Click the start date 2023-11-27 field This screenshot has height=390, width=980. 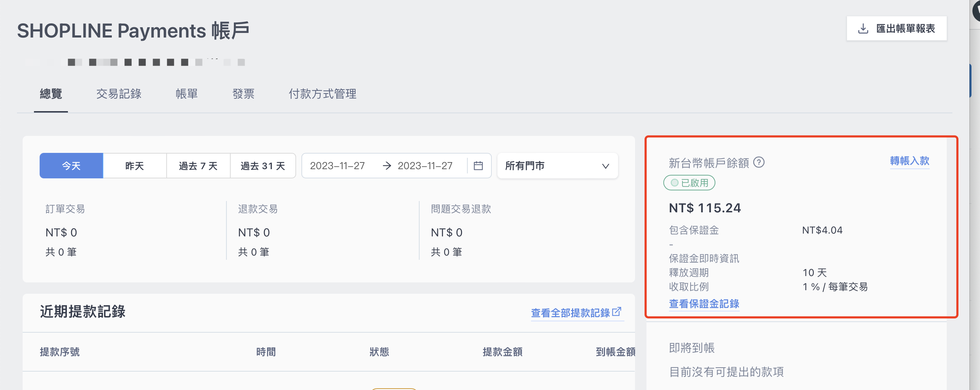(x=338, y=166)
